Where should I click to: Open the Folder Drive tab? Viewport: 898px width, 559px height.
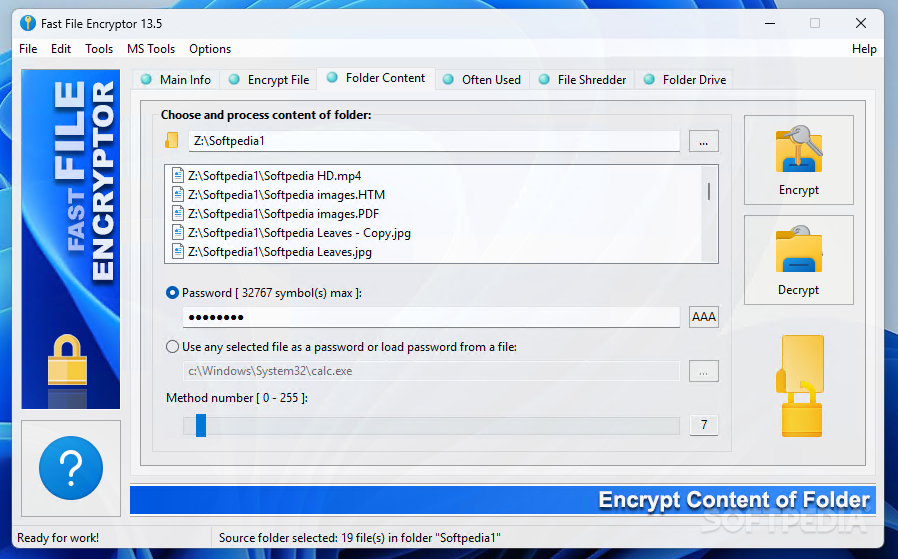[685, 80]
